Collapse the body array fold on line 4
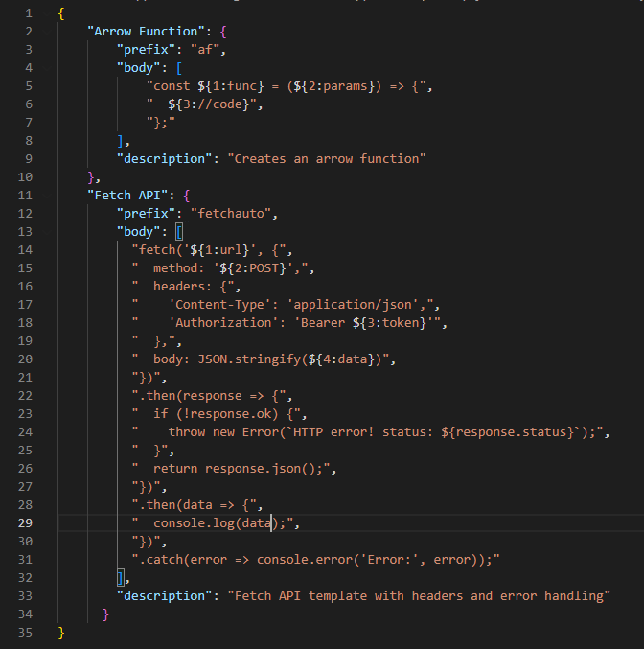This screenshot has width=644, height=649. [46, 68]
